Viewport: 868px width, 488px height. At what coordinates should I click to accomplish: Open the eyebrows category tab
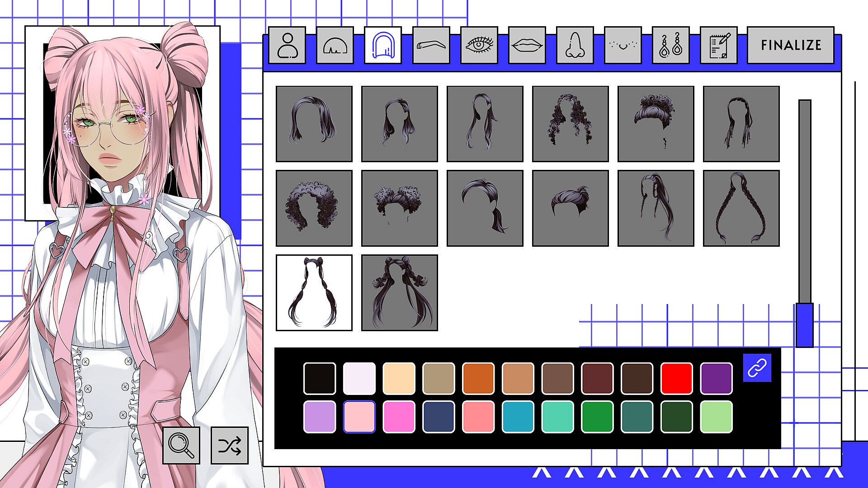pyautogui.click(x=431, y=45)
